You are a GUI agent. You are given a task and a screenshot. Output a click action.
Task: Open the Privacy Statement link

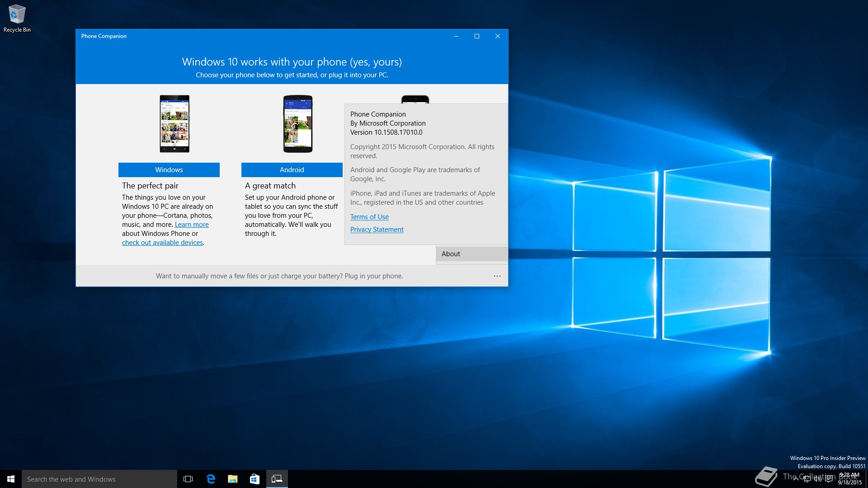377,230
